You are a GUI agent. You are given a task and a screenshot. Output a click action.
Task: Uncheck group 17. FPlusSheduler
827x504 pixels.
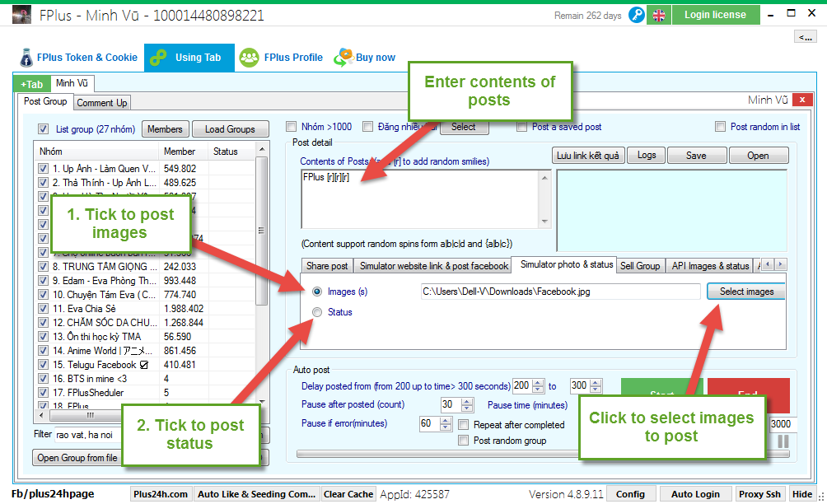[x=44, y=393]
